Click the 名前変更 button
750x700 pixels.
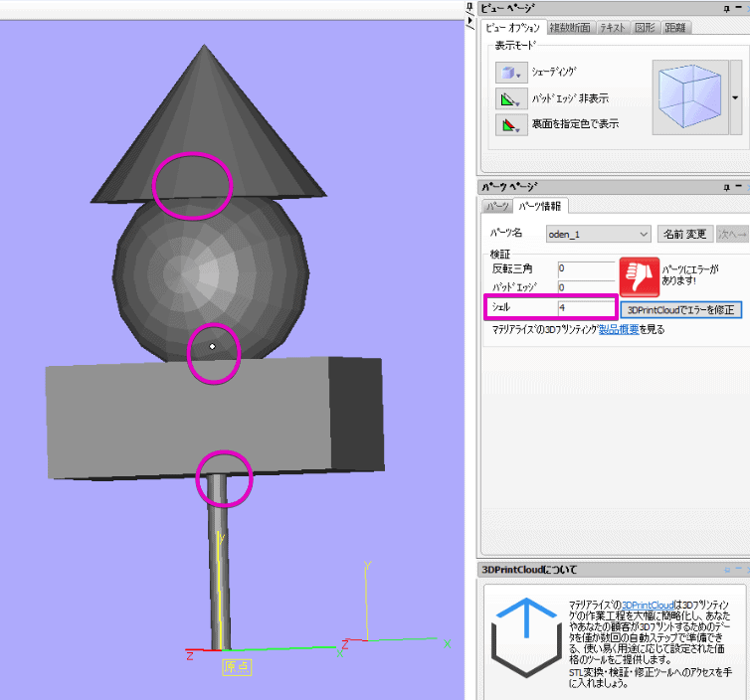click(685, 234)
